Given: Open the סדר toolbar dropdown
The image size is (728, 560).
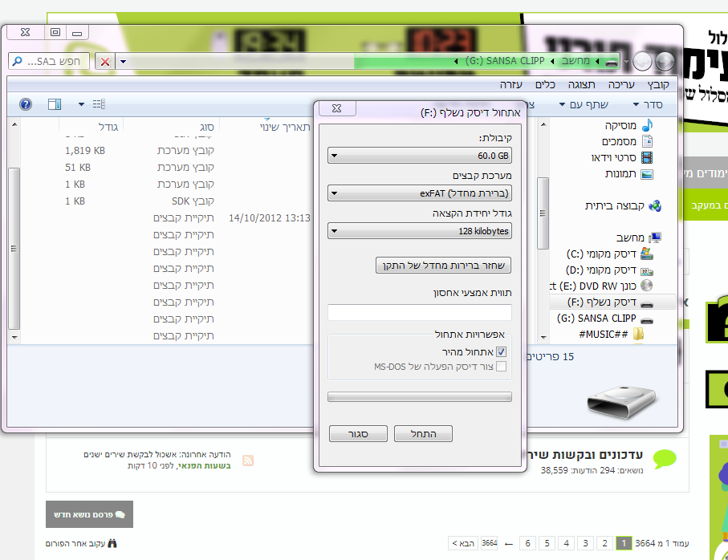Looking at the screenshot, I should [x=649, y=104].
